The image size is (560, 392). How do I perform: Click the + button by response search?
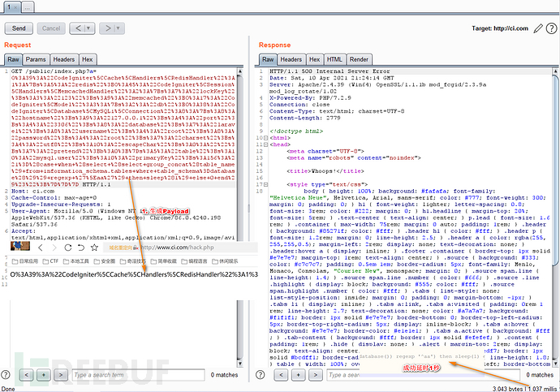298,374
